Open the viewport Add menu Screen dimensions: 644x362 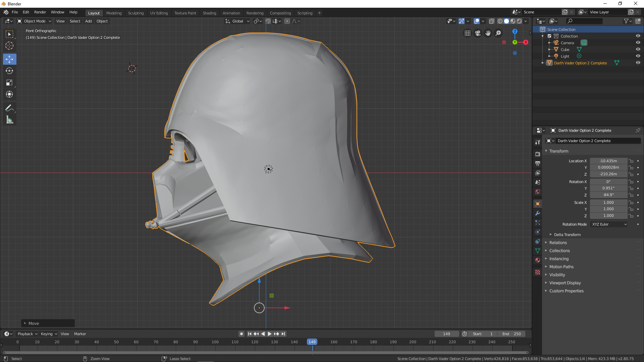[x=88, y=21]
